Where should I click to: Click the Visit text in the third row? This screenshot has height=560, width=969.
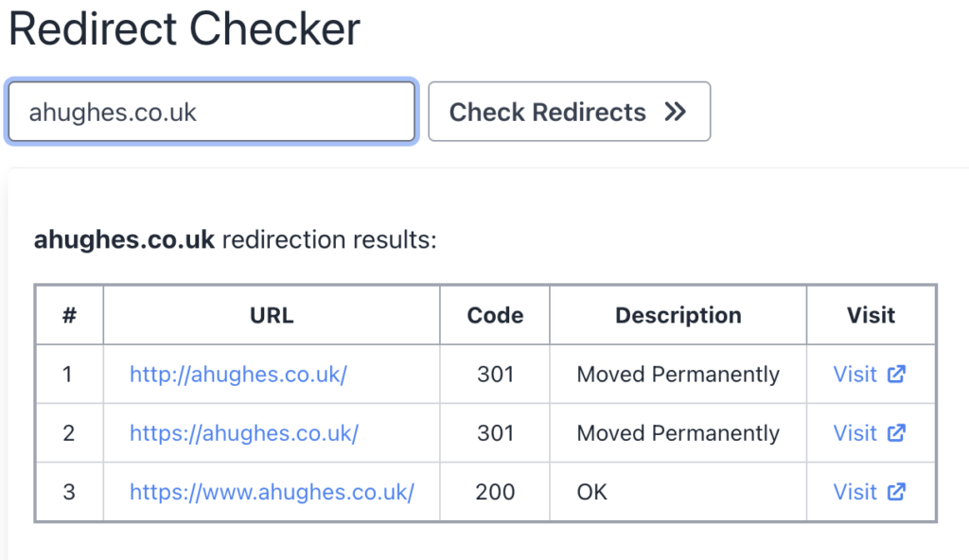coord(854,492)
